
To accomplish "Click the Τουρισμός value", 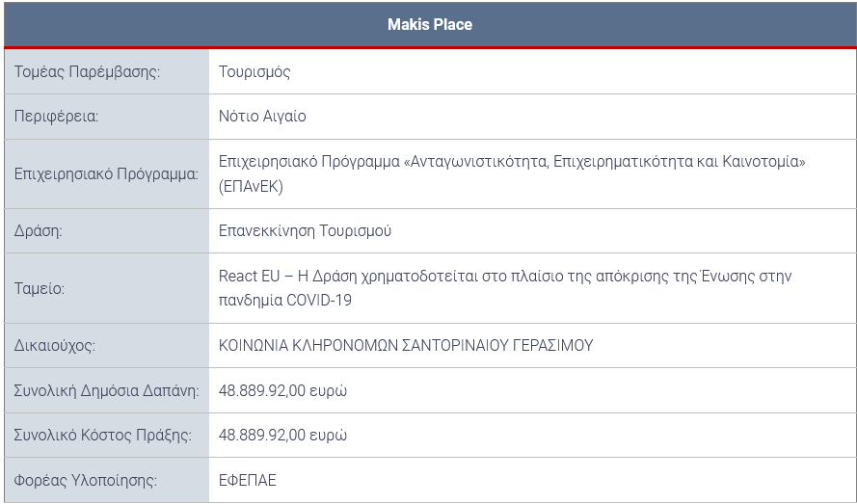I will (x=254, y=72).
